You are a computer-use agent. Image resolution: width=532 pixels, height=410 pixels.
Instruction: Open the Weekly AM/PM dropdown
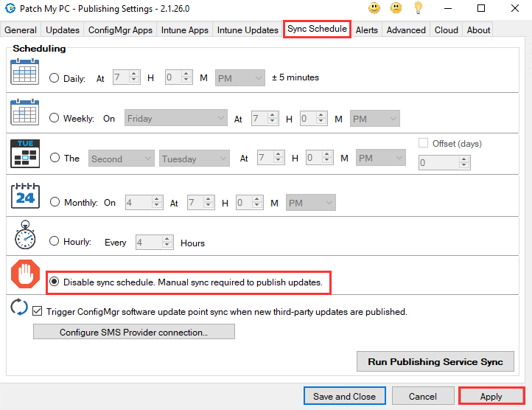tap(375, 119)
